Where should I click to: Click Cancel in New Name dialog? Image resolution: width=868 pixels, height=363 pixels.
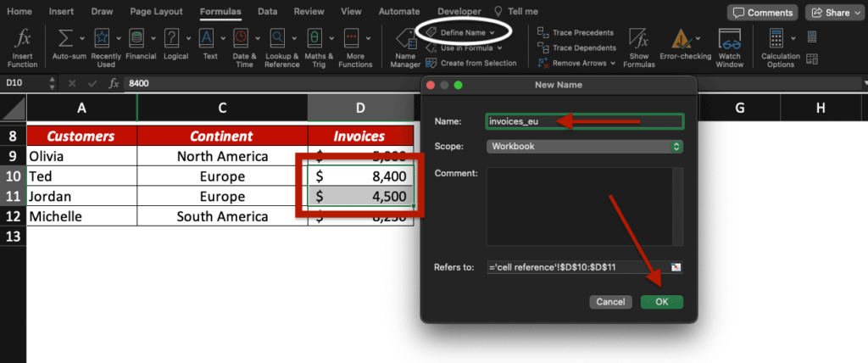coord(610,302)
